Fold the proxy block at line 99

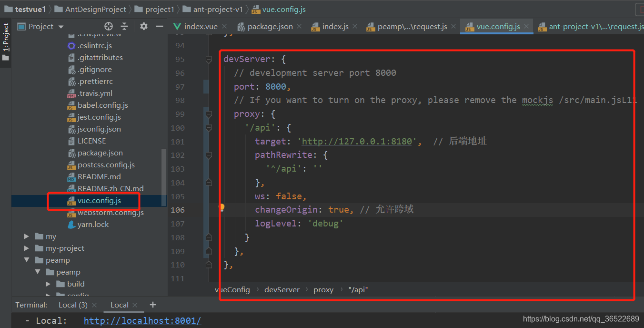pyautogui.click(x=209, y=114)
